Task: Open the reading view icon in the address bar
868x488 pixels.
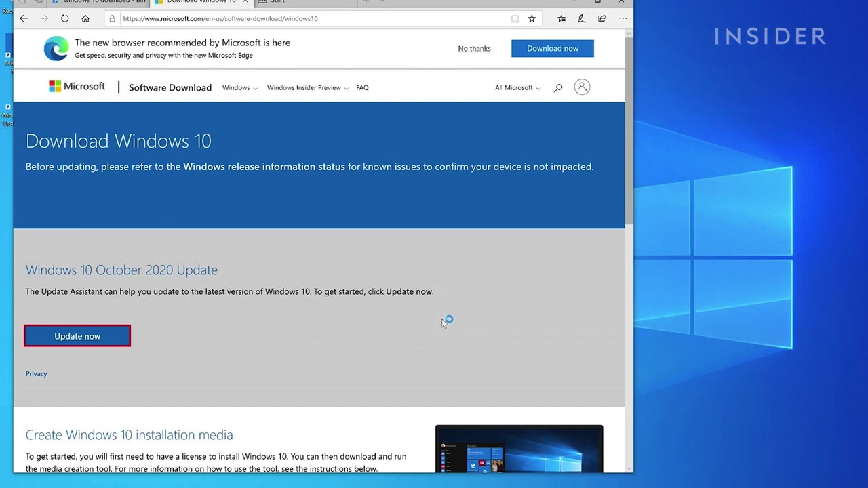Action: coord(515,18)
